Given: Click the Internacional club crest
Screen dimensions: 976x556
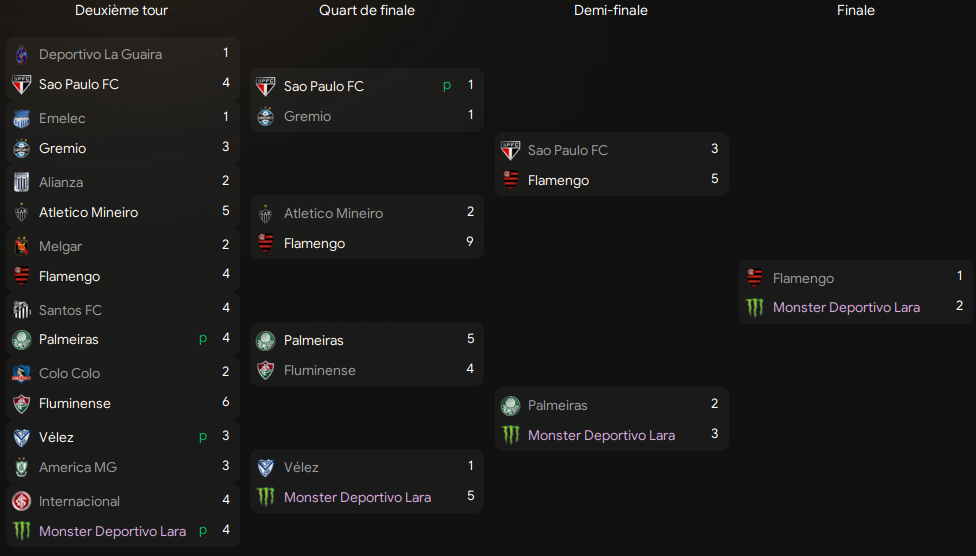Looking at the screenshot, I should tap(21, 501).
